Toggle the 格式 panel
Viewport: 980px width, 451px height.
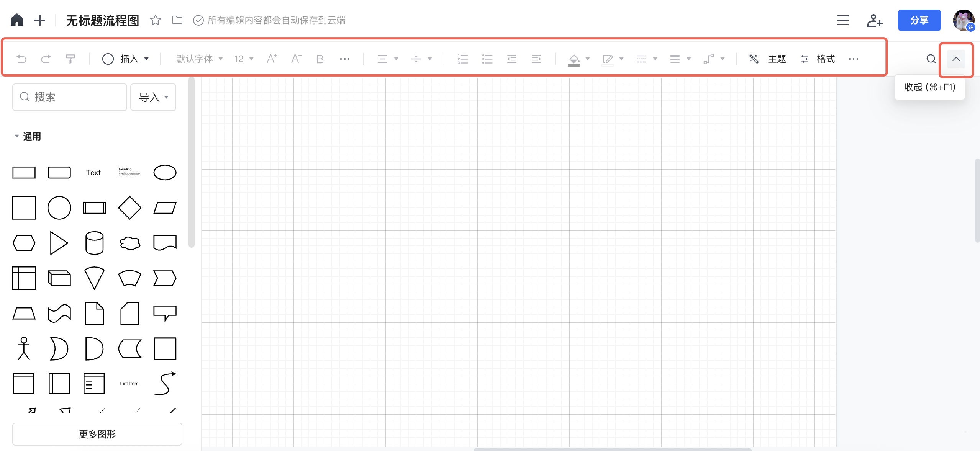tap(818, 59)
